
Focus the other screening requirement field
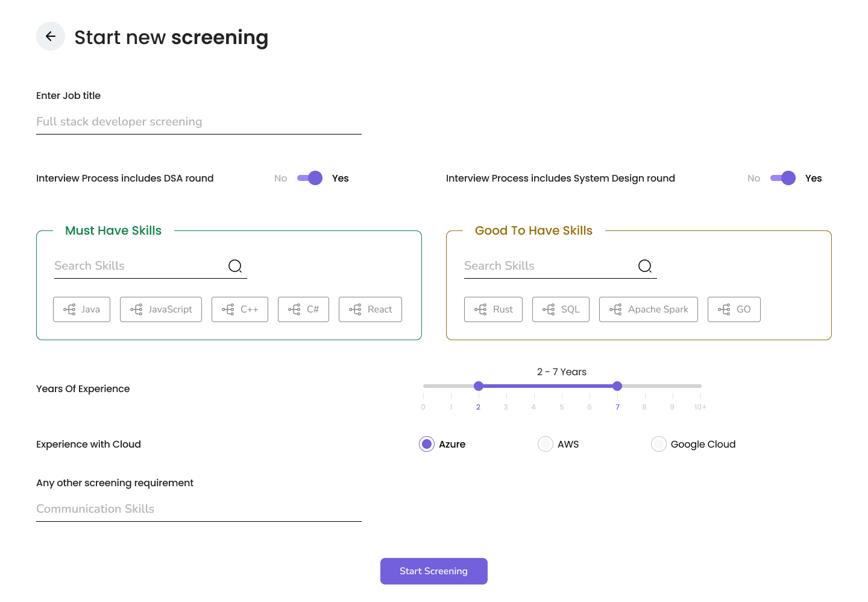click(199, 509)
